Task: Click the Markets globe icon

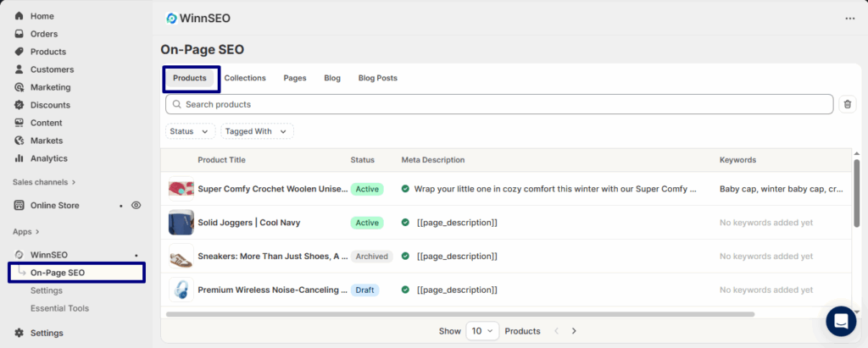Action: click(x=19, y=141)
